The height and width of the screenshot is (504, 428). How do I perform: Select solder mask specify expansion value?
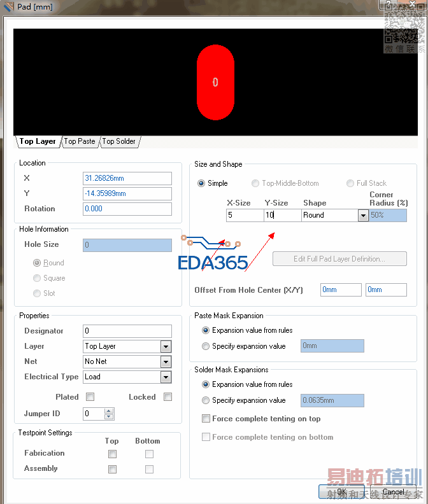pos(206,400)
